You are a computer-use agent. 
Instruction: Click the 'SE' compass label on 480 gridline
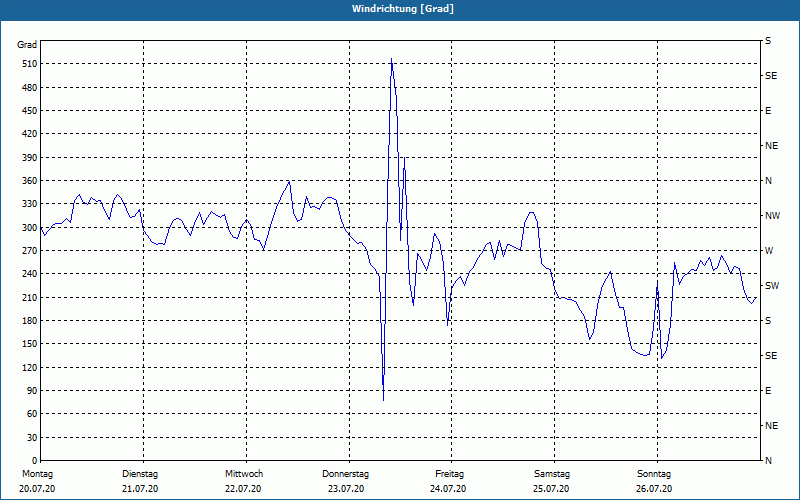[771, 76]
